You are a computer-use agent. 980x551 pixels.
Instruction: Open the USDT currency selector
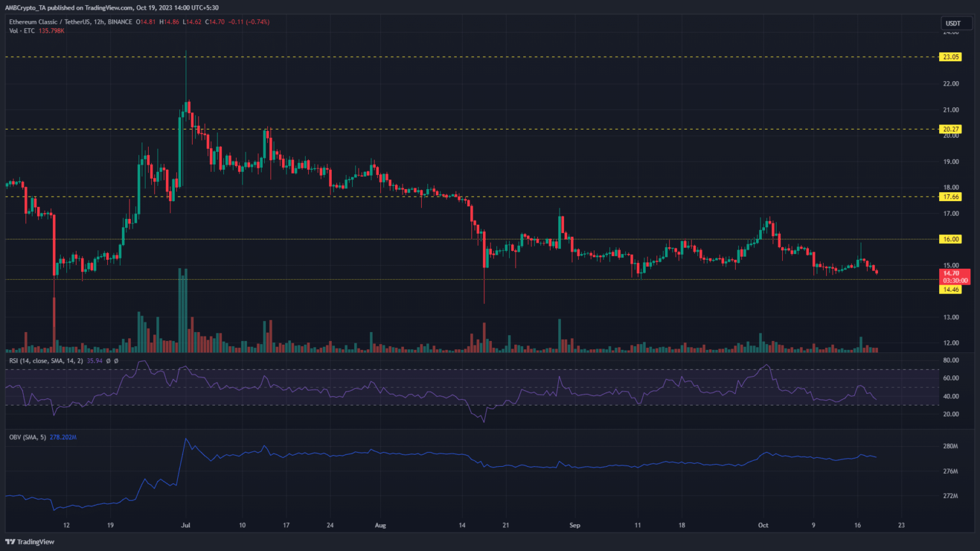(953, 23)
